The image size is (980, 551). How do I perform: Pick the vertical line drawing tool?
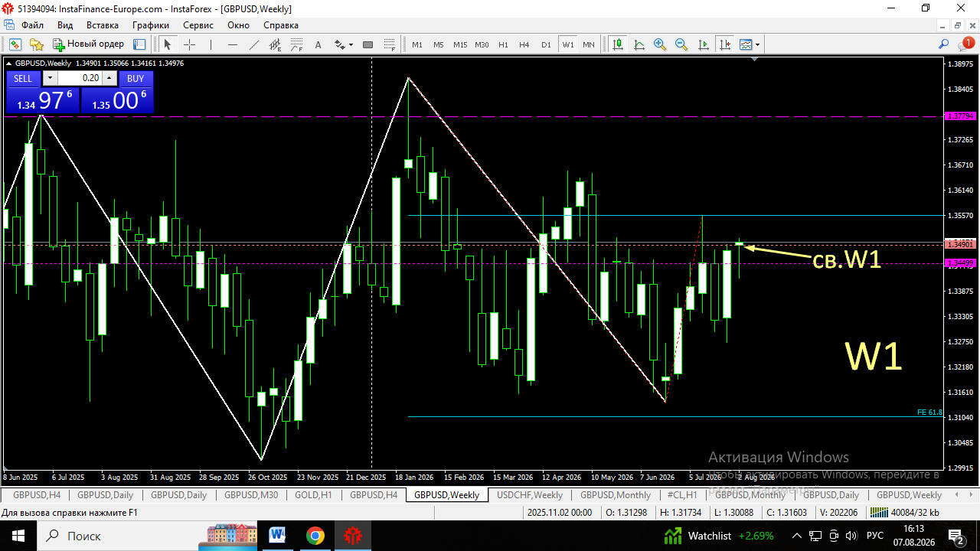[x=211, y=44]
